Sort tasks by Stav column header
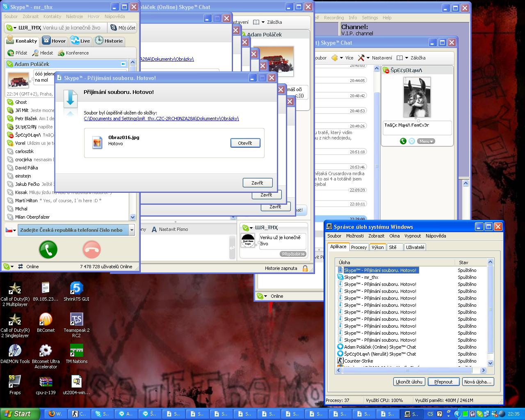This screenshot has height=420, width=525. click(471, 262)
